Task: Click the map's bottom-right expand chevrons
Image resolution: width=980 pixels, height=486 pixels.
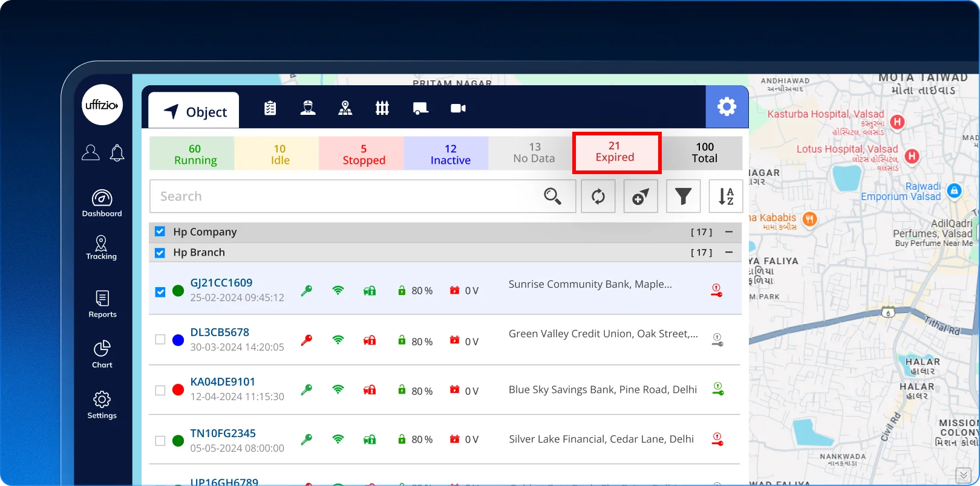Action: 963,475
